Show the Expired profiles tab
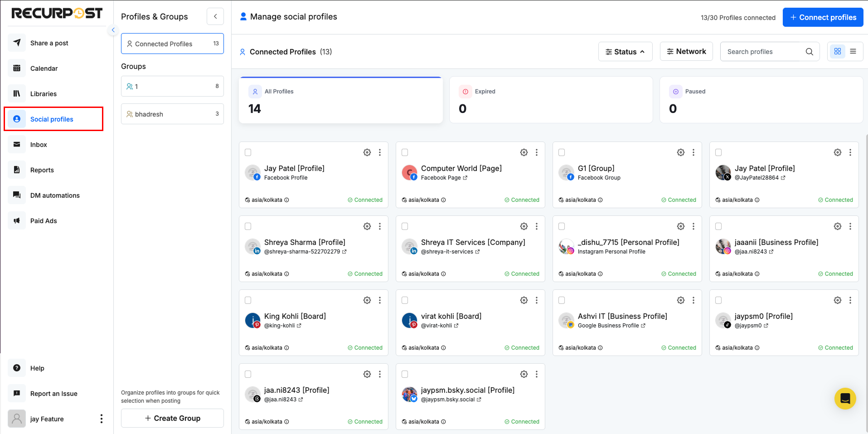This screenshot has height=434, width=868. coord(551,100)
